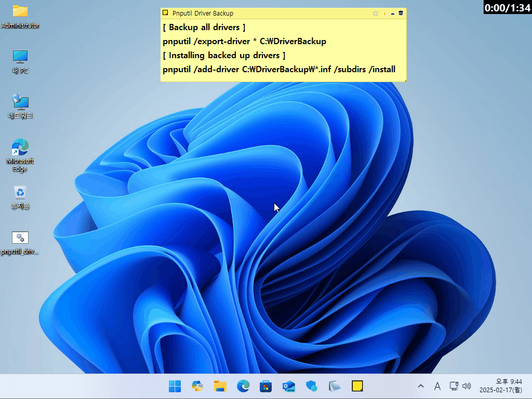Click the pnputil /add-driver command line
Viewport: 532px width, 399px height.
pyautogui.click(x=279, y=69)
